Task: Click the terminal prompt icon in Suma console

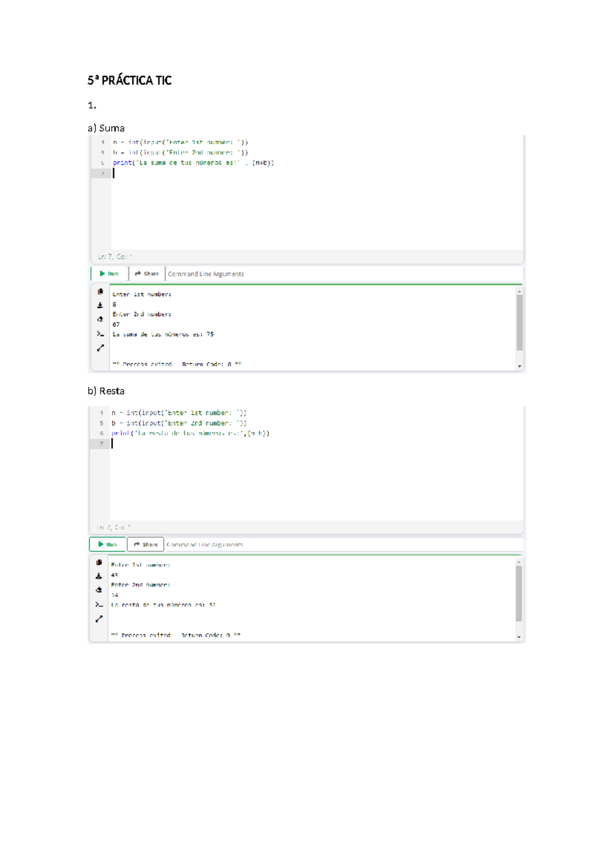Action: tap(100, 334)
